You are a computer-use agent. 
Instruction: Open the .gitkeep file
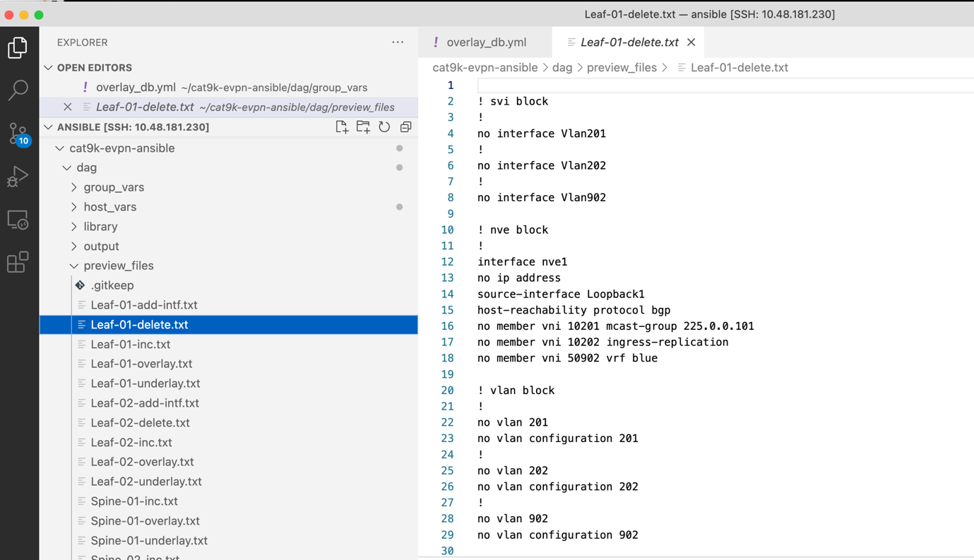(x=112, y=285)
